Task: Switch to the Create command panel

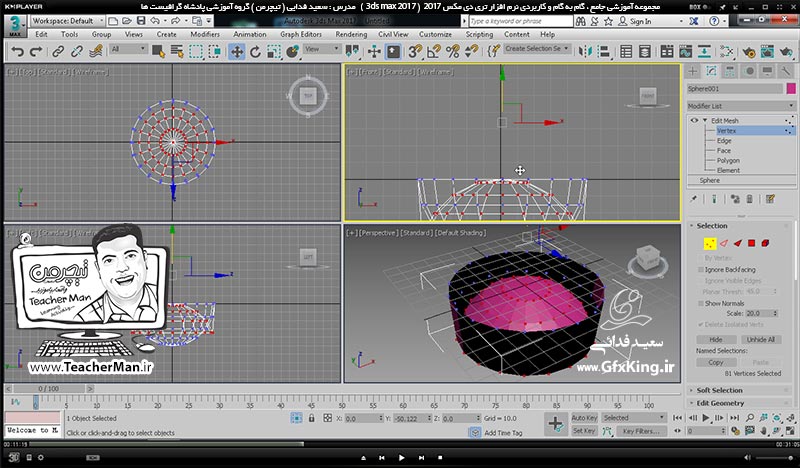Action: pos(692,71)
